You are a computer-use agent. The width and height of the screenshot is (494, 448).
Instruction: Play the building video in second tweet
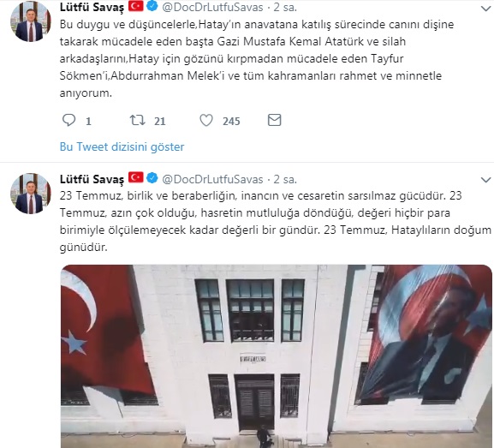276,356
